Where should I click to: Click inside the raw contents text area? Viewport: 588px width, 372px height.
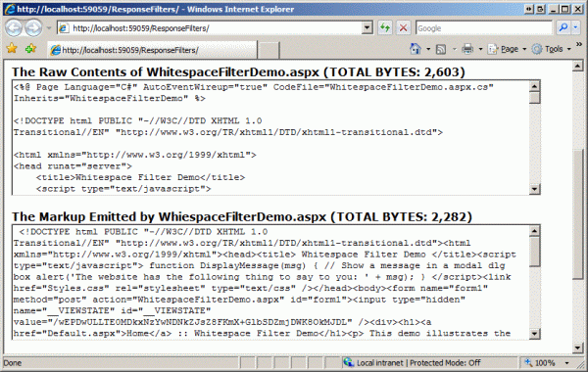point(270,137)
